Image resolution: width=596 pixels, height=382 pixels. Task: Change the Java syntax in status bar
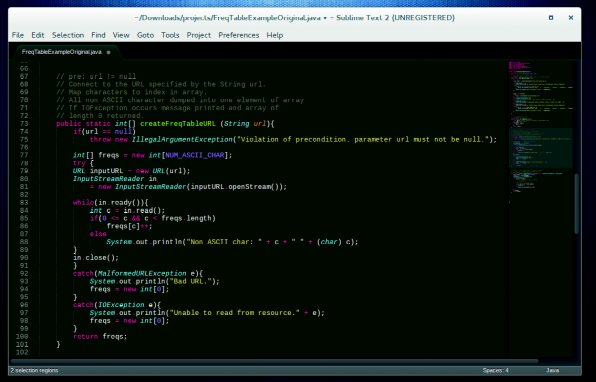[553, 370]
